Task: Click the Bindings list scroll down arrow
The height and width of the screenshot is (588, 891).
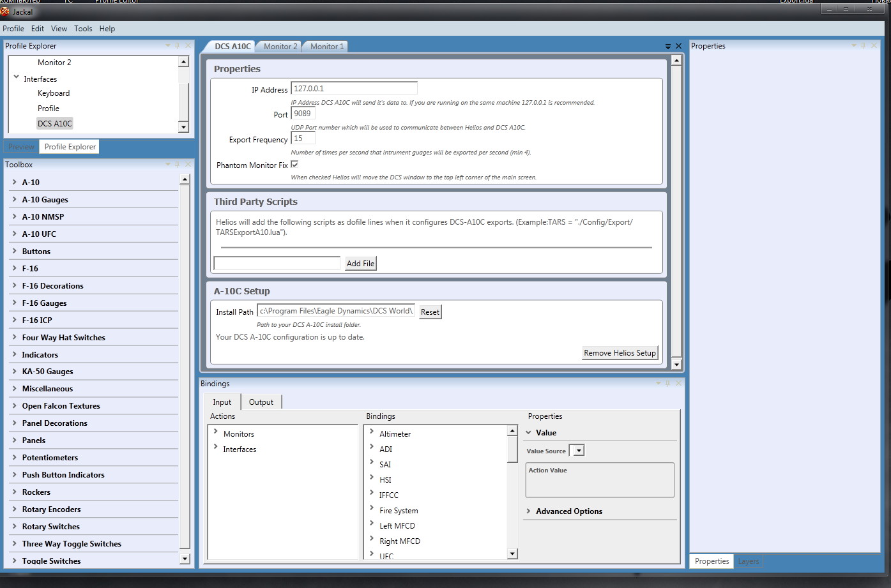Action: click(x=512, y=554)
